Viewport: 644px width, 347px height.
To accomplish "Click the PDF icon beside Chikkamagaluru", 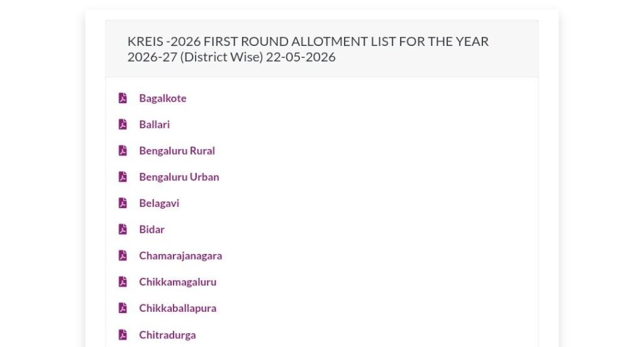I will (123, 282).
